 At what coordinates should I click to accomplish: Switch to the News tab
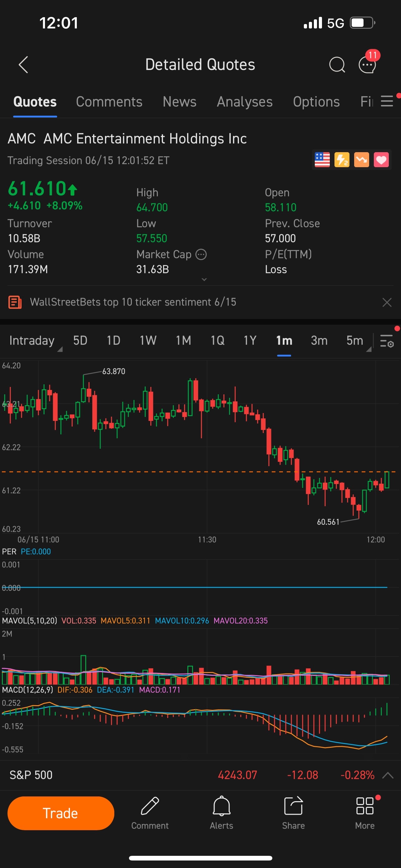point(180,102)
